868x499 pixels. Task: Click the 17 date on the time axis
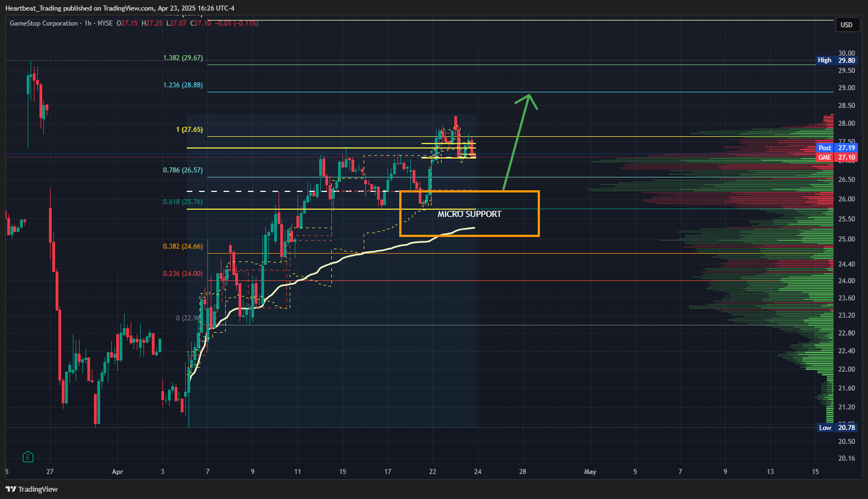pos(388,472)
